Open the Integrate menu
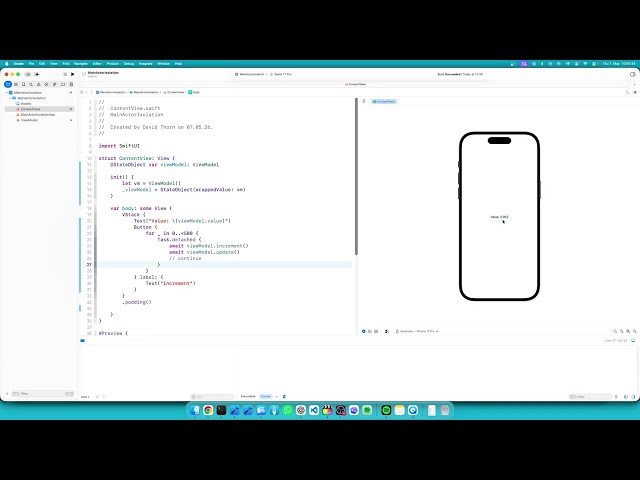Image resolution: width=640 pixels, height=480 pixels. tap(146, 64)
